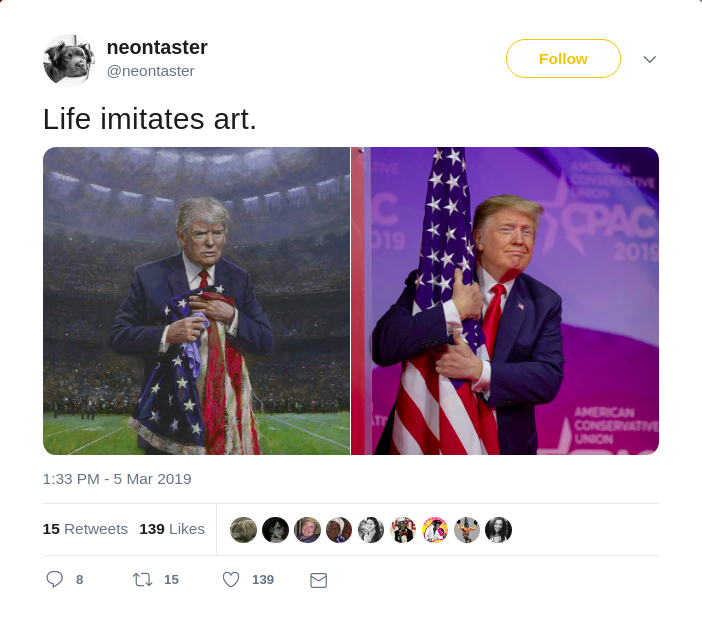Click the last liker avatar in the row
This screenshot has height=621, width=702.
pos(498,530)
